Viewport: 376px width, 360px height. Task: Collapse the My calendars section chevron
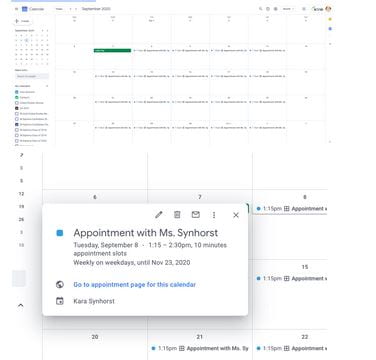coord(47,86)
